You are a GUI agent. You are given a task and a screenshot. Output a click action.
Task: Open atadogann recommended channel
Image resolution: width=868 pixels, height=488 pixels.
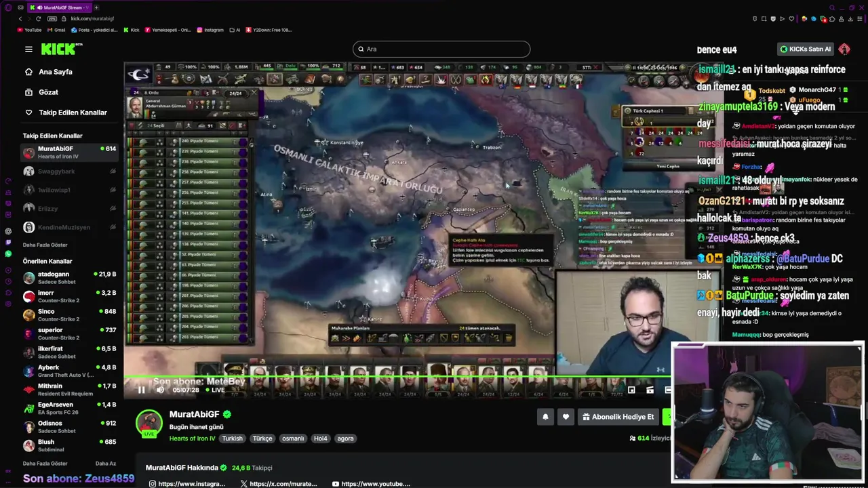pyautogui.click(x=69, y=278)
